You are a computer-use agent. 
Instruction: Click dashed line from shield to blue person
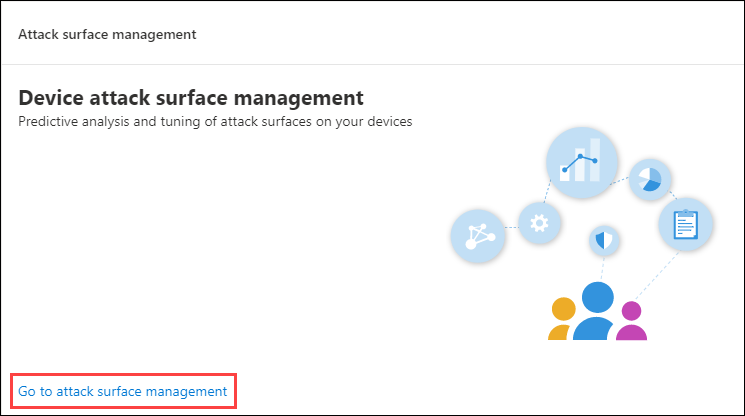point(602,268)
